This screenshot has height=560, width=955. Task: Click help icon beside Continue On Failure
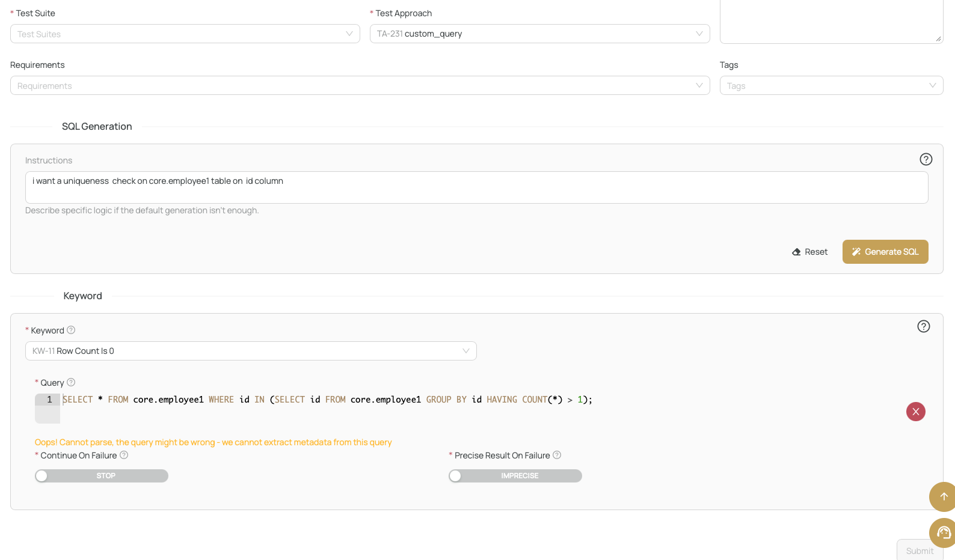(124, 455)
